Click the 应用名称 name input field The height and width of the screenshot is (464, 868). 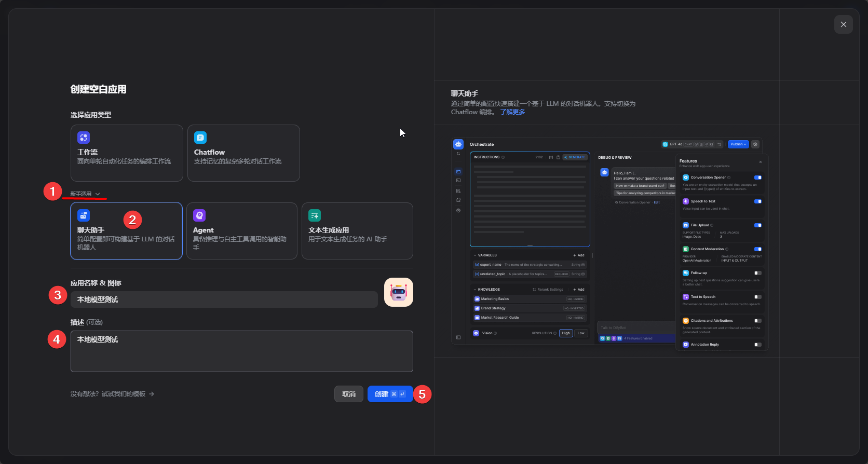(224, 299)
